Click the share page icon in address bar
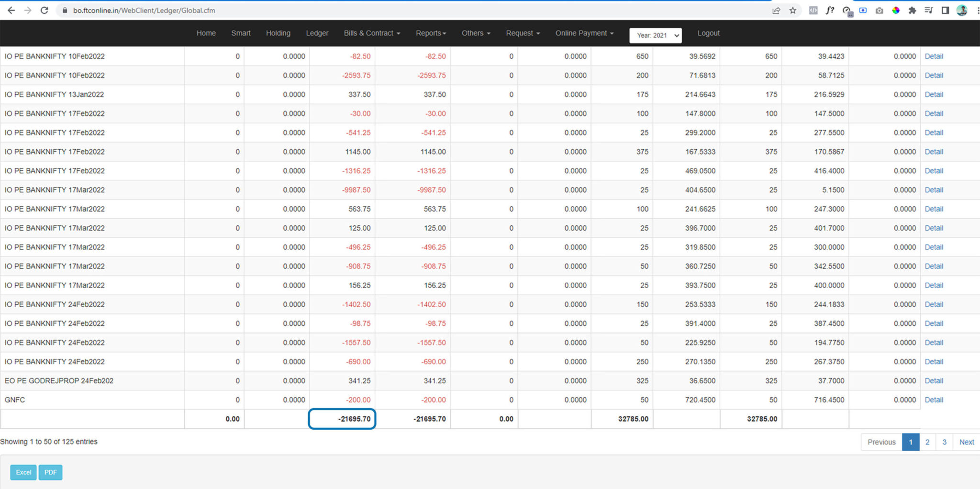Screen dimensions: 980x489 click(776, 11)
